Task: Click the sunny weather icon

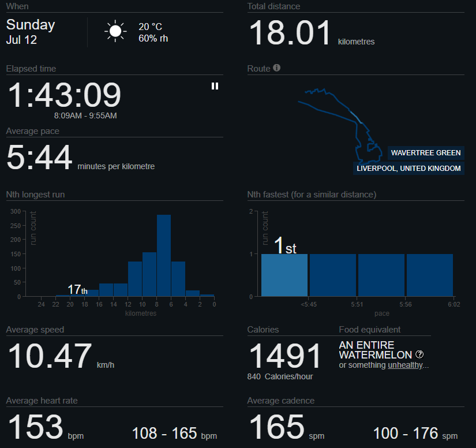Action: tap(115, 31)
